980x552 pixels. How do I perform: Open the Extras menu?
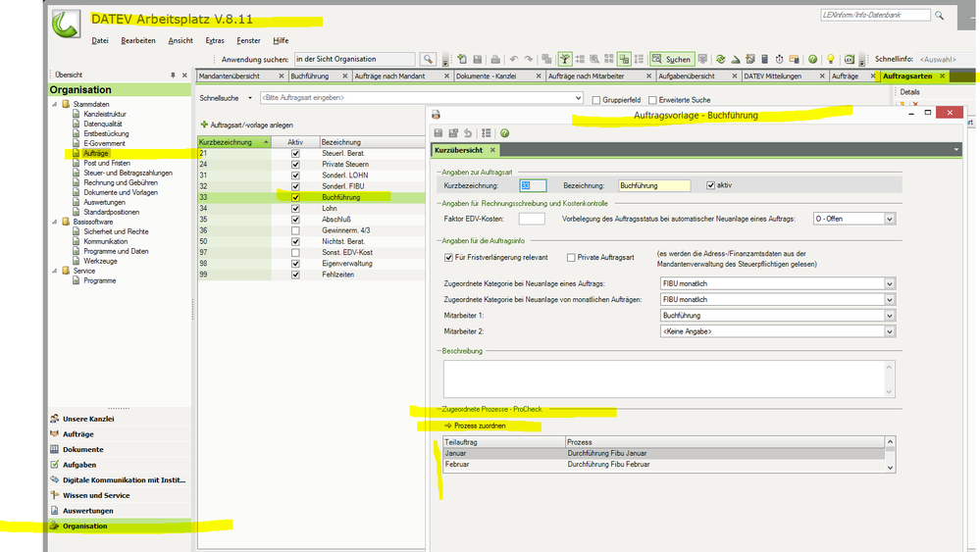pos(215,40)
